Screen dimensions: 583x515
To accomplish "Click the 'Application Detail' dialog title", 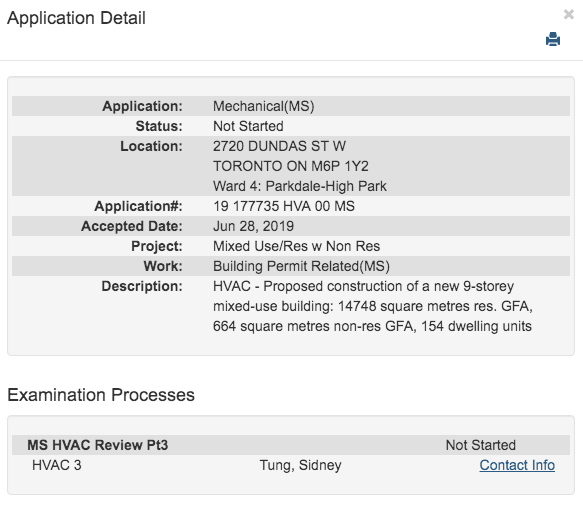I will click(x=76, y=18).
